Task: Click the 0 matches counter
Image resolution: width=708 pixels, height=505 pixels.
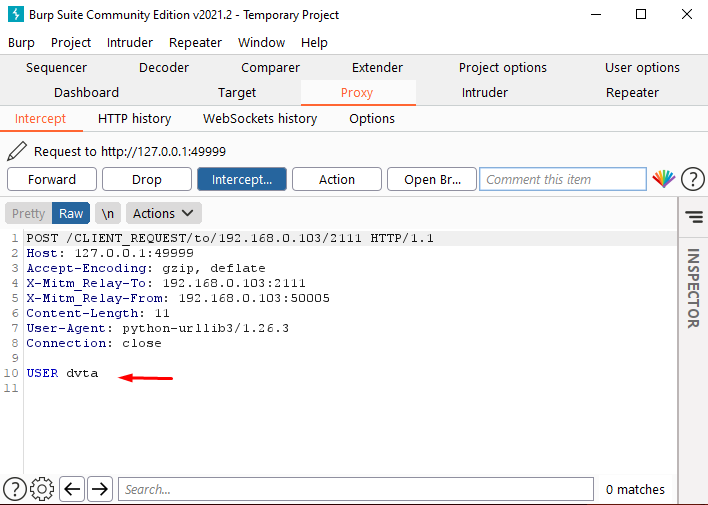Action: [x=635, y=490]
